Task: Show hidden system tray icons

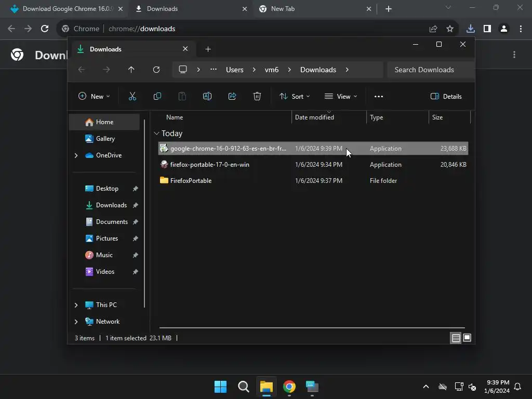Action: 426,387
